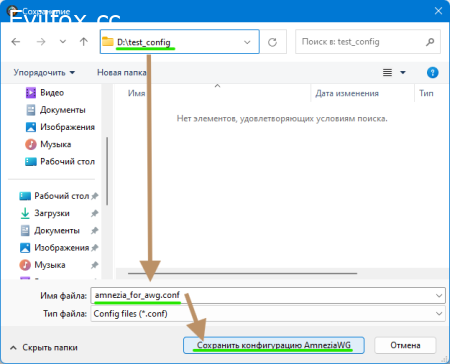Go up one folder level
The image size is (450, 364).
pyautogui.click(x=84, y=42)
